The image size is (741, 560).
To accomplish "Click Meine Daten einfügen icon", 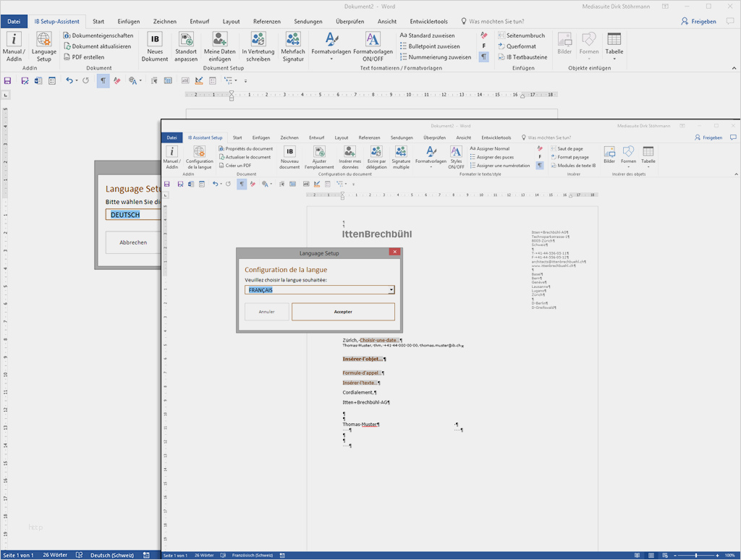I will tap(220, 41).
